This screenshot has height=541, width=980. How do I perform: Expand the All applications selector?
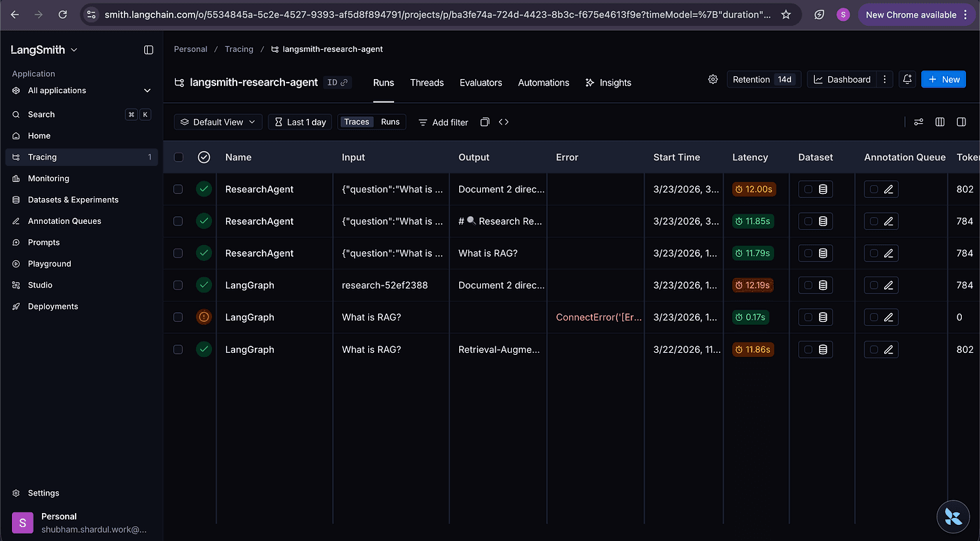click(x=82, y=90)
